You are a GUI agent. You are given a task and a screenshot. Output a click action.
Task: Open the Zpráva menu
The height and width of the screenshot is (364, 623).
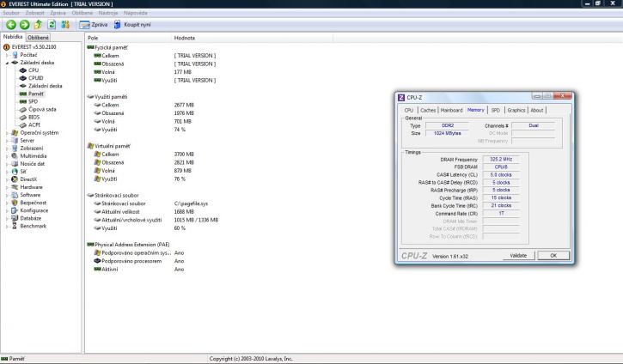pos(58,13)
